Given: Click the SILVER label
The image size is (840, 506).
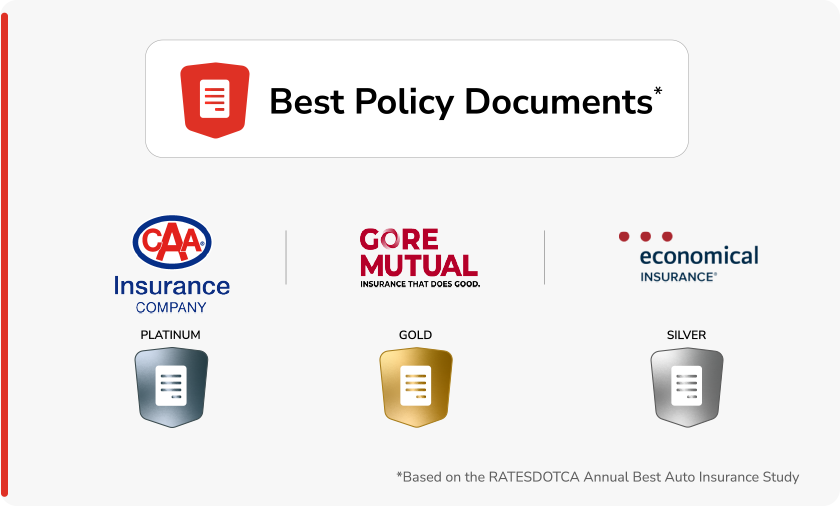Looking at the screenshot, I should 686,335.
